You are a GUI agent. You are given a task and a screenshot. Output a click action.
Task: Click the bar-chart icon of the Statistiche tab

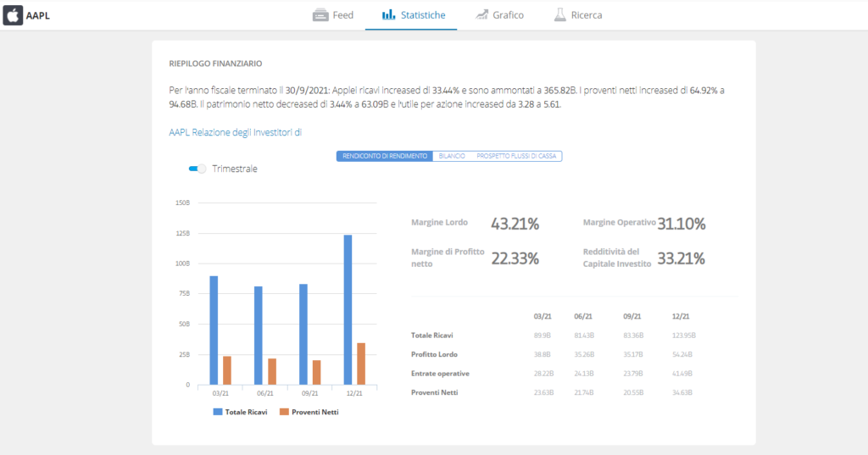388,14
